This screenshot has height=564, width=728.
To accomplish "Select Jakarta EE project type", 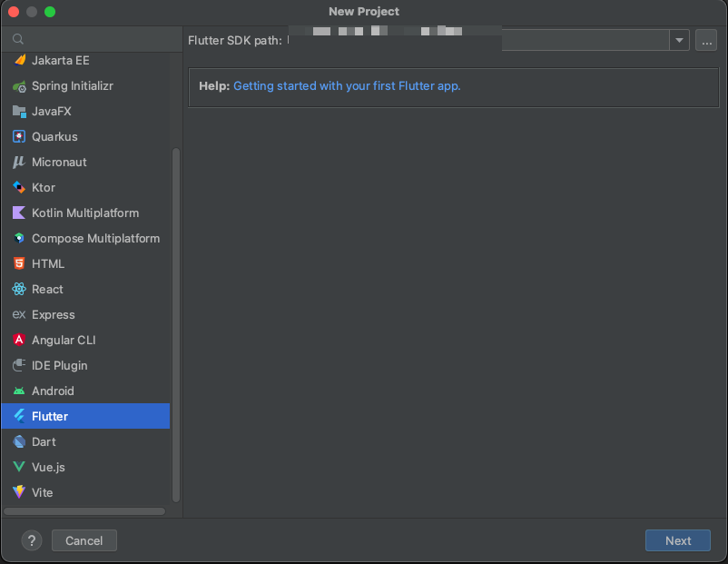I will 86,60.
